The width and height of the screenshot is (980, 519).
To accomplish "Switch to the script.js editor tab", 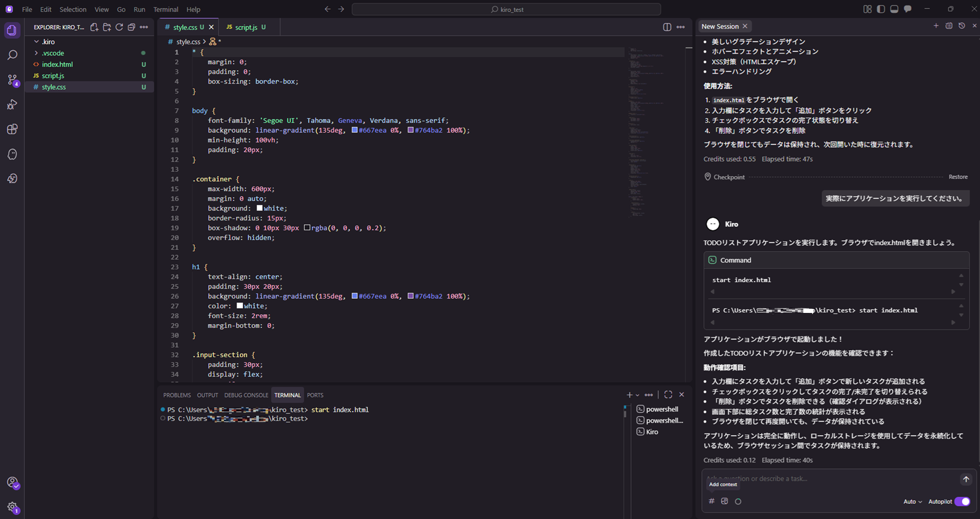I will (x=246, y=27).
